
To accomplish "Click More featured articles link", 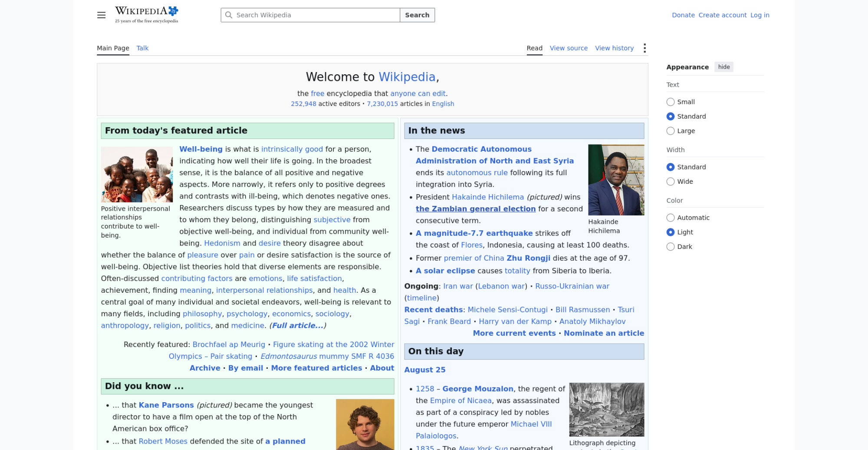I will [316, 368].
